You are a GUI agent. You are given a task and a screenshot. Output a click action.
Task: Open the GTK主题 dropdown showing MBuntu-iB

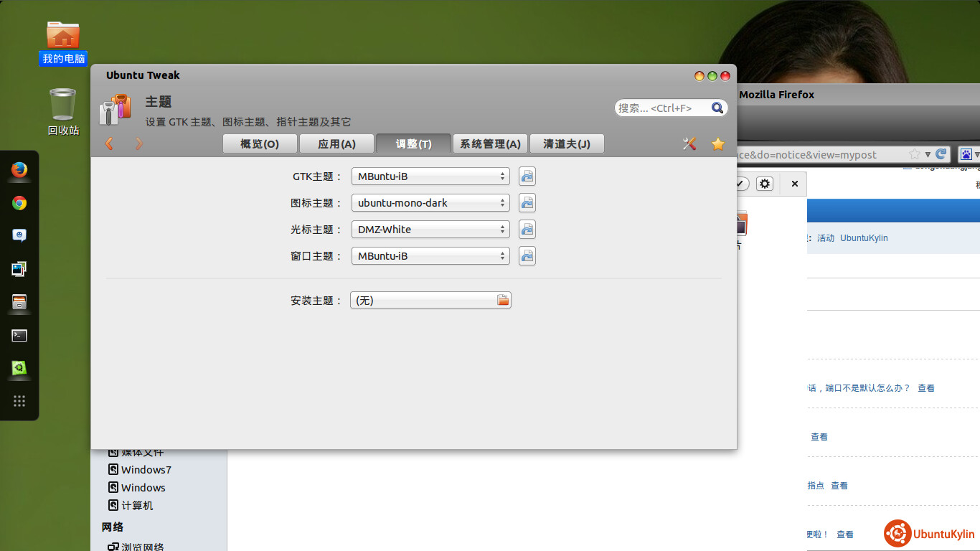[430, 176]
